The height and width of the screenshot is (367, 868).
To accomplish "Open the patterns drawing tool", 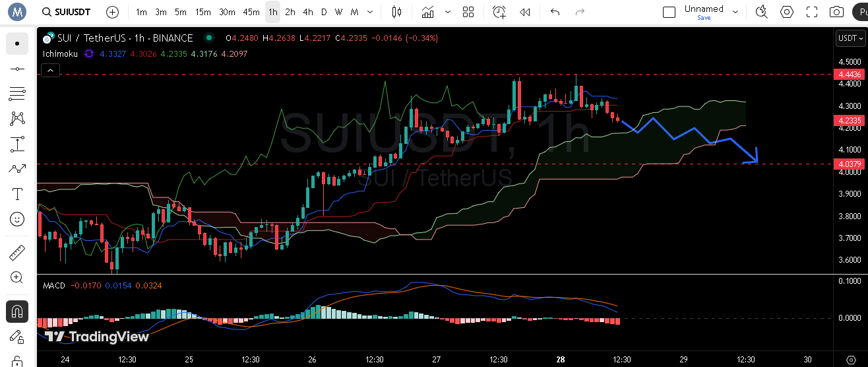I will coord(17,119).
